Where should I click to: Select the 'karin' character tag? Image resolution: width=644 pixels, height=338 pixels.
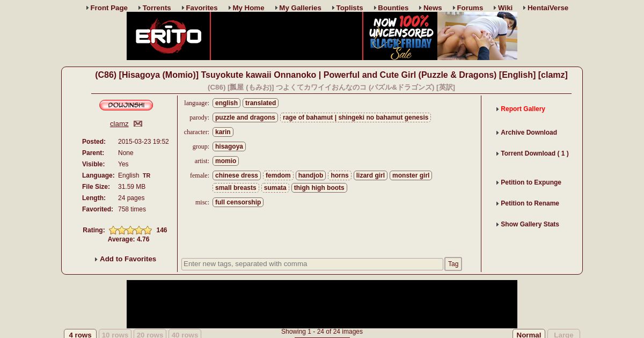(223, 132)
